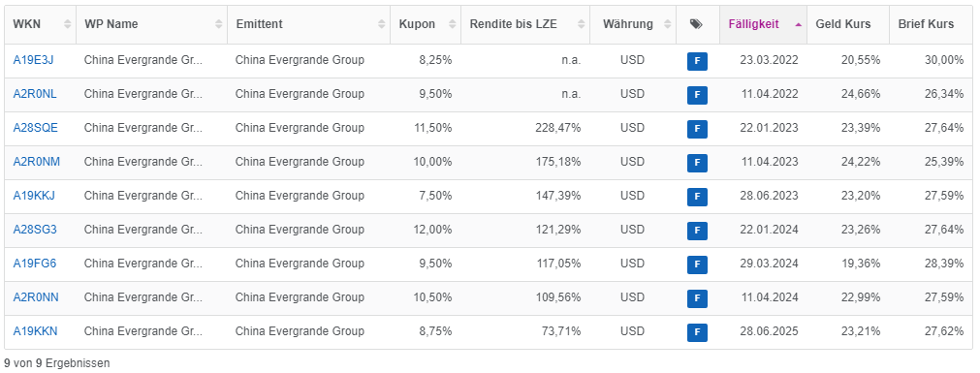This screenshot has width=980, height=373.
Task: Click the blue F badge for A28SG3
Action: 697,231
